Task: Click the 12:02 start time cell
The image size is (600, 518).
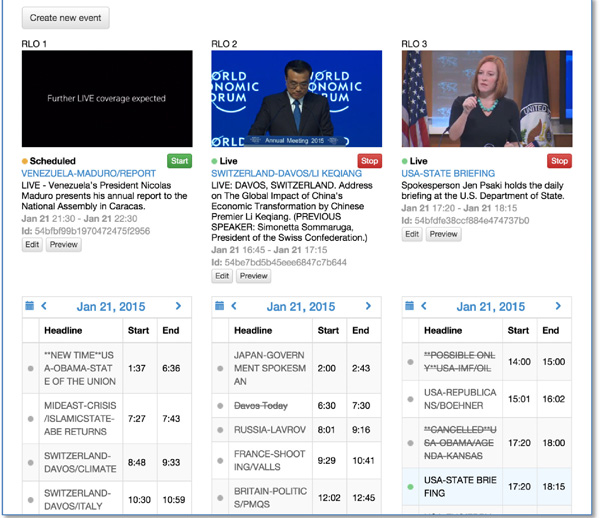Action: point(329,498)
